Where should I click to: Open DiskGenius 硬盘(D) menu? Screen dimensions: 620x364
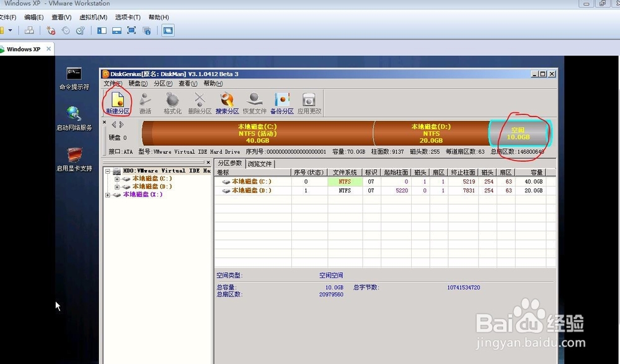138,84
